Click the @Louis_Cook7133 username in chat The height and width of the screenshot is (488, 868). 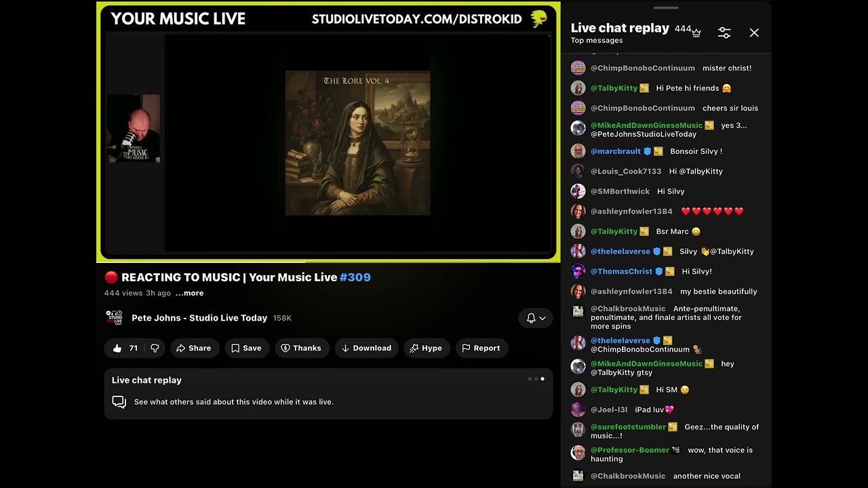[x=626, y=171]
